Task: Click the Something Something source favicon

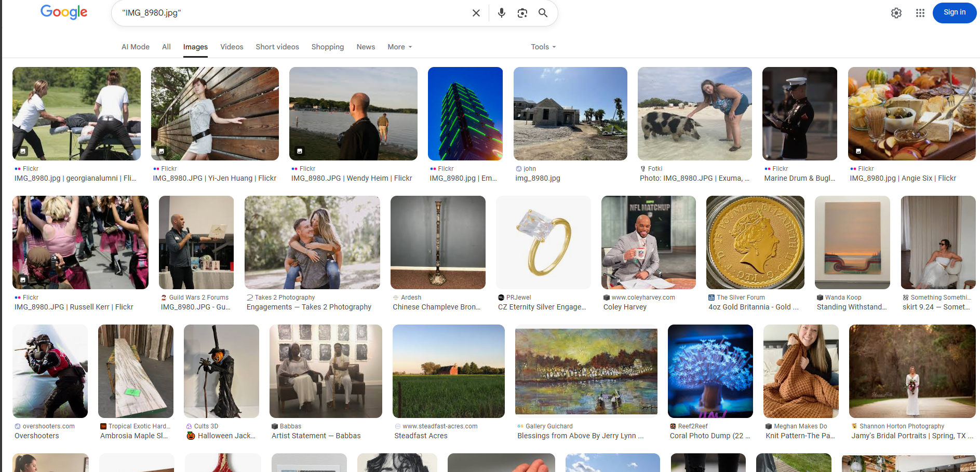Action: (906, 298)
